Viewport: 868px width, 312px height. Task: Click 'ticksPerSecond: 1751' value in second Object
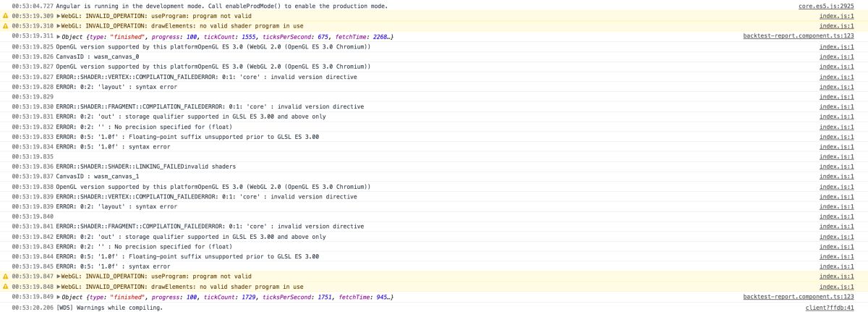(x=297, y=297)
